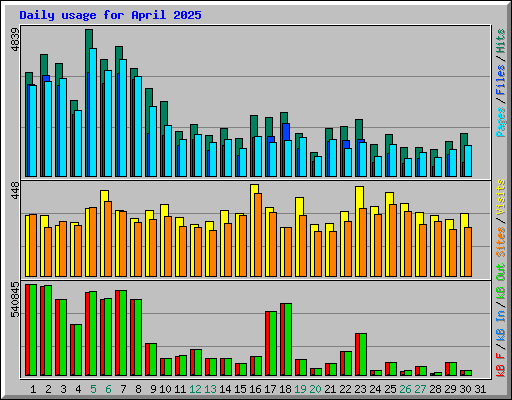512x400 pixels.
Task: Click green weekend day '19' label
Action: pos(300,389)
